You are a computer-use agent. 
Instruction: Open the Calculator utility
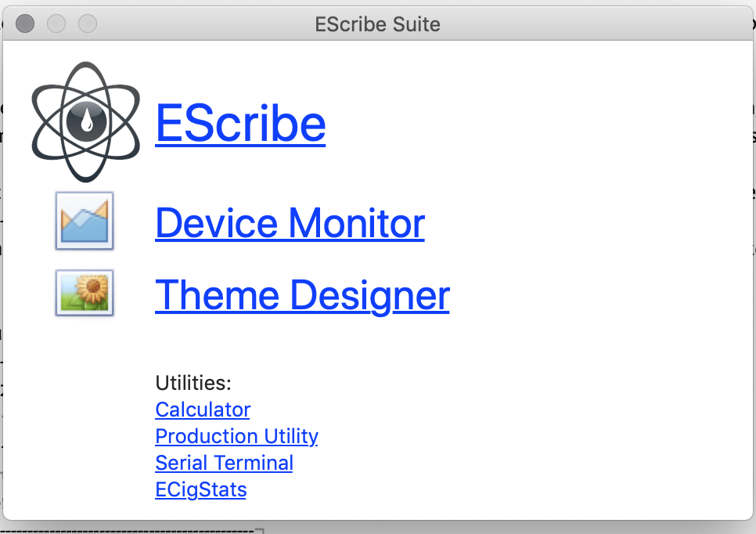point(203,410)
